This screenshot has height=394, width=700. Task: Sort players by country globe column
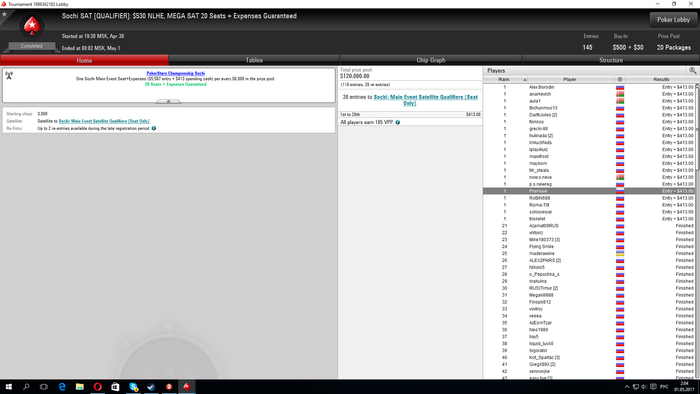(x=620, y=79)
